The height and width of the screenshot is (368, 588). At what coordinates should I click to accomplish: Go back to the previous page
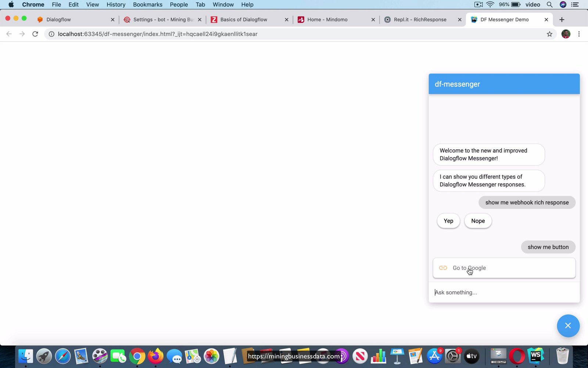click(9, 34)
